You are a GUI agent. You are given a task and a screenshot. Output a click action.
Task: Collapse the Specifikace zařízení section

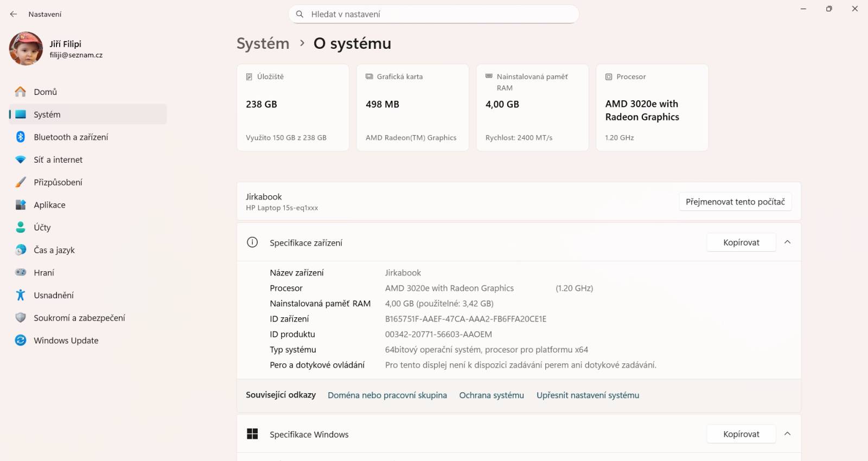coord(787,242)
